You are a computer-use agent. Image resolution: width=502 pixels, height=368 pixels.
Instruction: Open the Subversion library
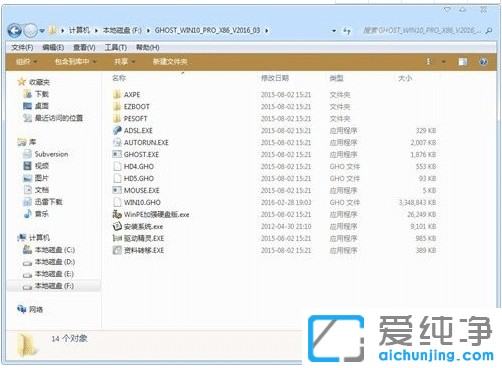(51, 154)
